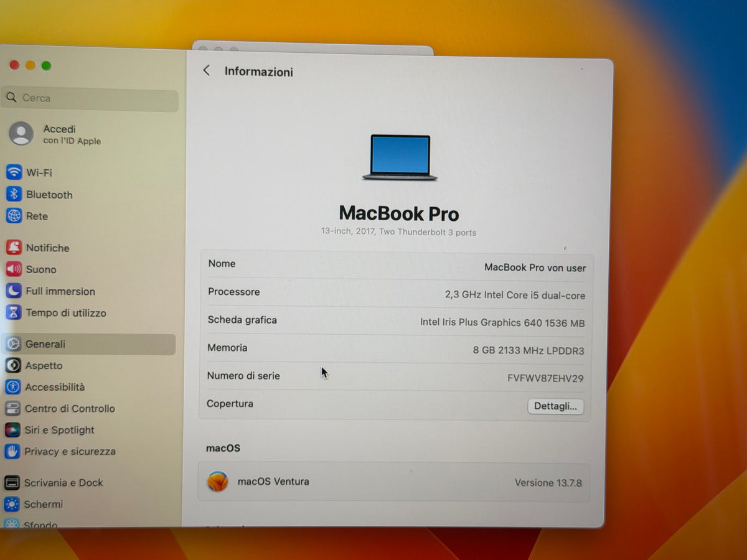Click the serial number FVFWV87EHV29

(545, 378)
